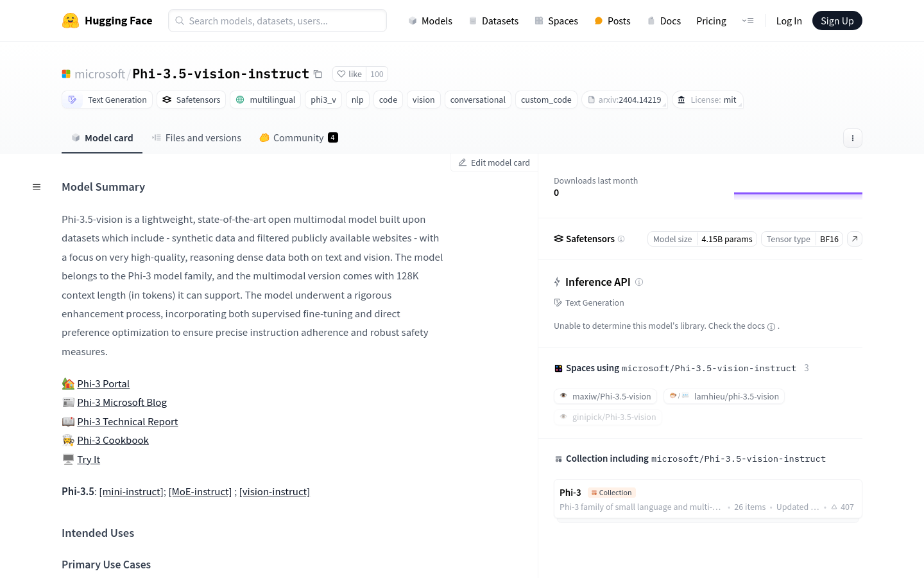This screenshot has width=924, height=578.
Task: Open the Models page
Action: pos(430,21)
